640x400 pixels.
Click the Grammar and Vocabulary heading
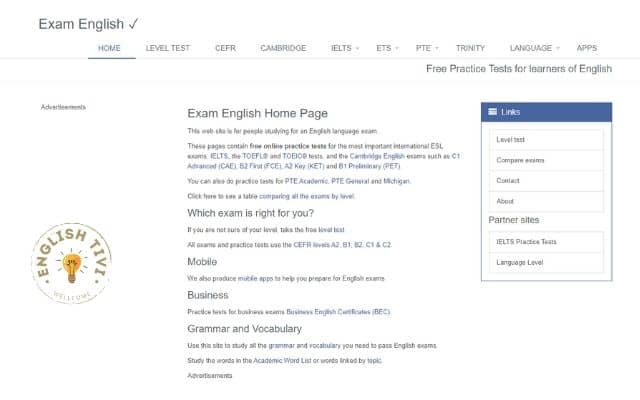pos(244,328)
